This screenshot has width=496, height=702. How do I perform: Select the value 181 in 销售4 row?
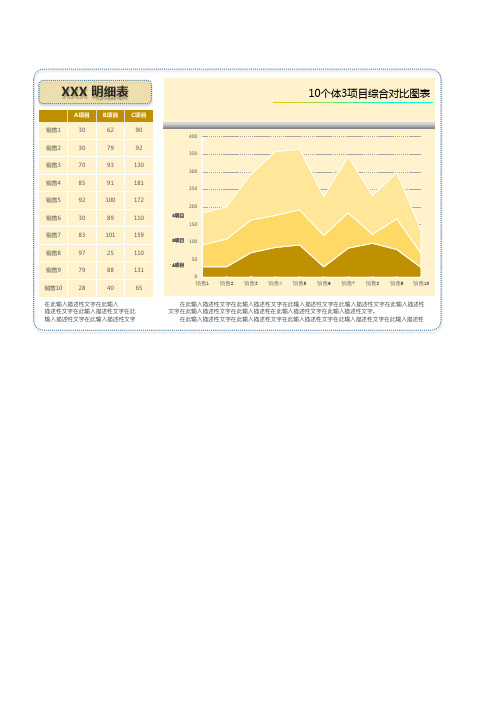[x=139, y=183]
